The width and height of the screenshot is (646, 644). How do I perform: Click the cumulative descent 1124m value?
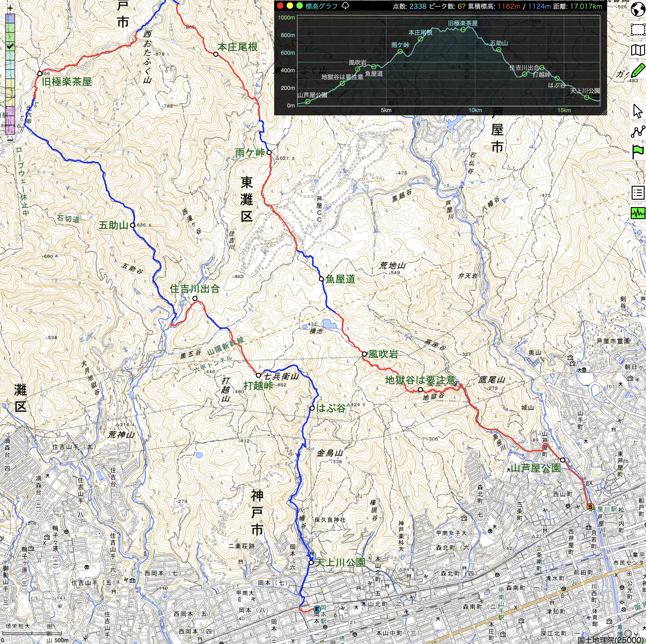(x=539, y=6)
